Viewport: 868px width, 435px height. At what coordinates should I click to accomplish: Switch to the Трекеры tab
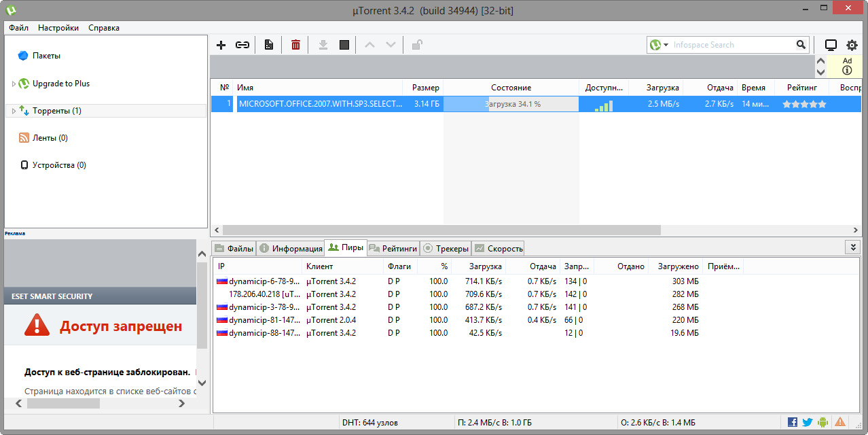coord(446,248)
